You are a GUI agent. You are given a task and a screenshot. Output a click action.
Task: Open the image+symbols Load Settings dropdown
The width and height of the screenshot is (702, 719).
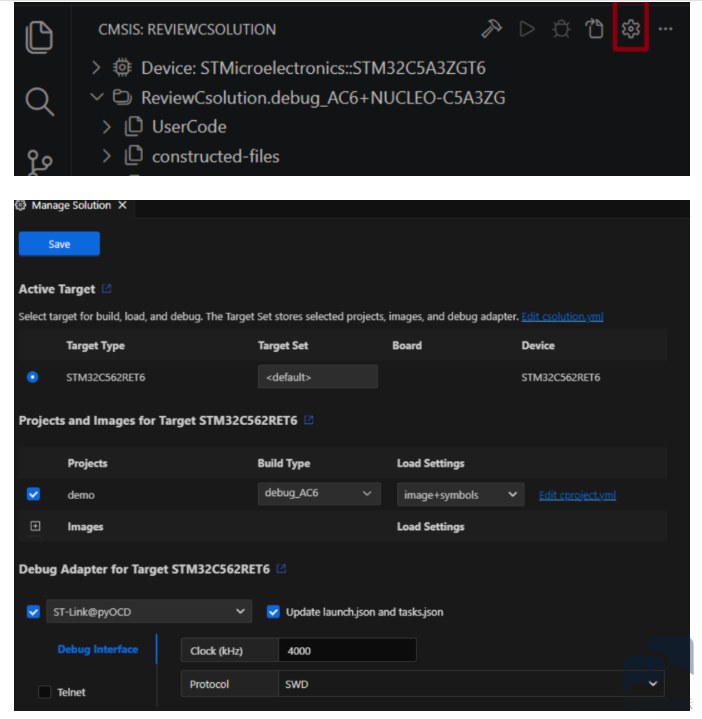coord(460,494)
